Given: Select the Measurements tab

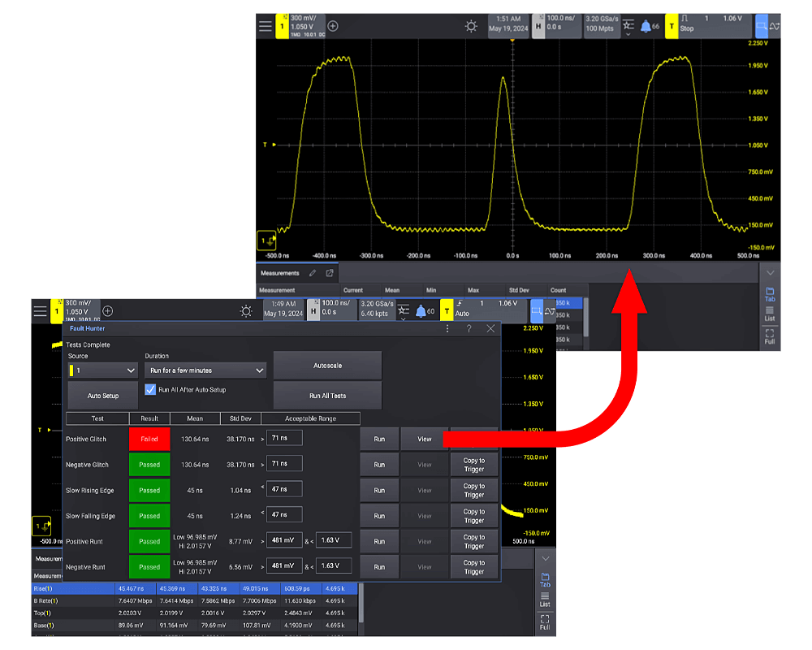Looking at the screenshot, I should coord(280,274).
